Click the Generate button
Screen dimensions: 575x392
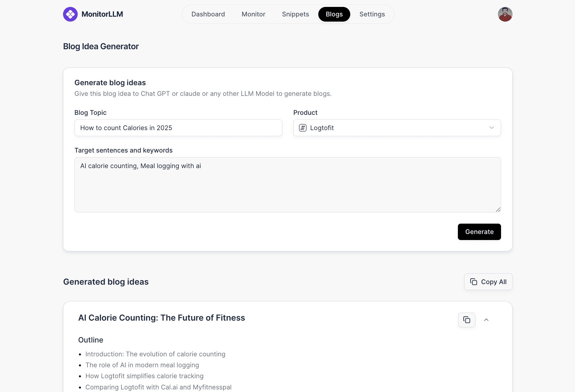coord(479,232)
